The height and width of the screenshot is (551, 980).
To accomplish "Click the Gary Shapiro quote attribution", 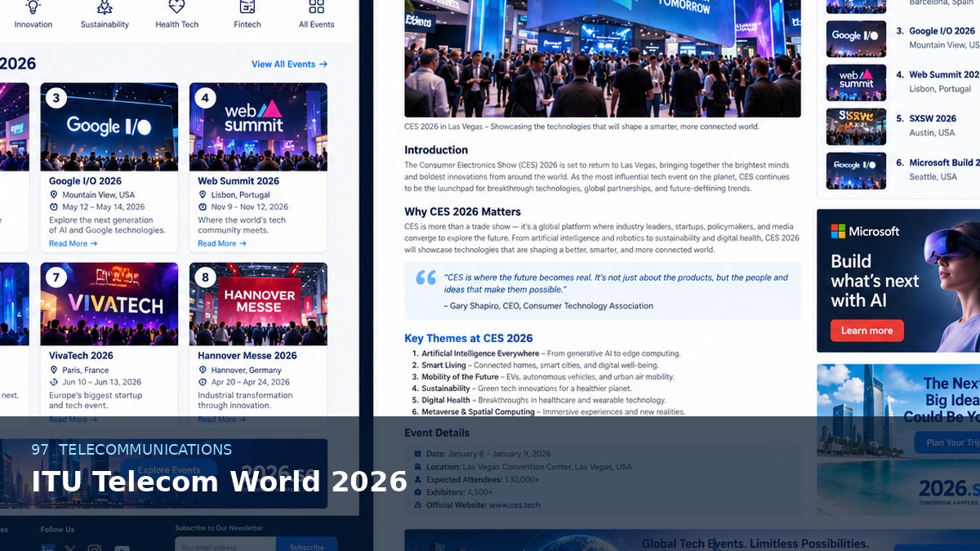I will coord(548,306).
